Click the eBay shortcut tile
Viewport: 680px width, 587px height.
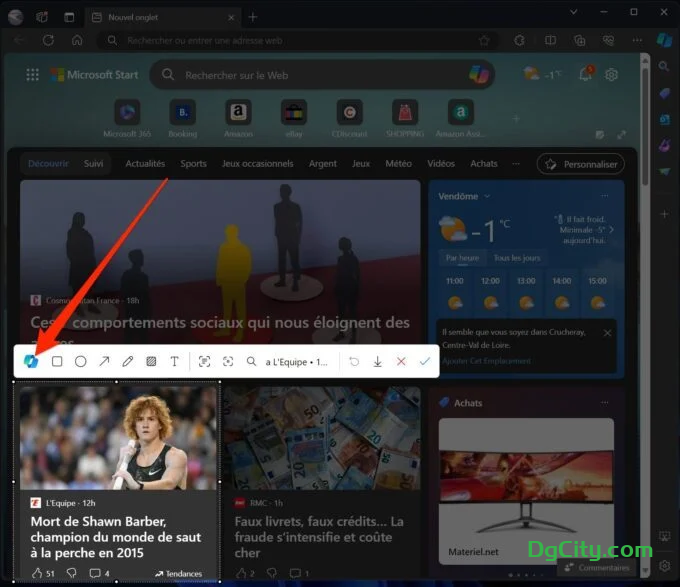(294, 118)
